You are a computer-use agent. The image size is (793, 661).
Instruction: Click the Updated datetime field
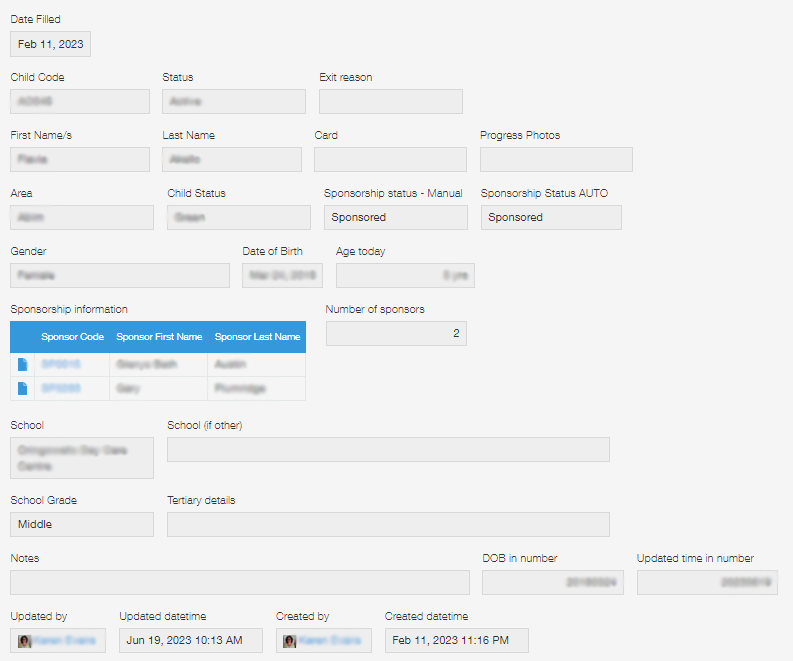191,641
